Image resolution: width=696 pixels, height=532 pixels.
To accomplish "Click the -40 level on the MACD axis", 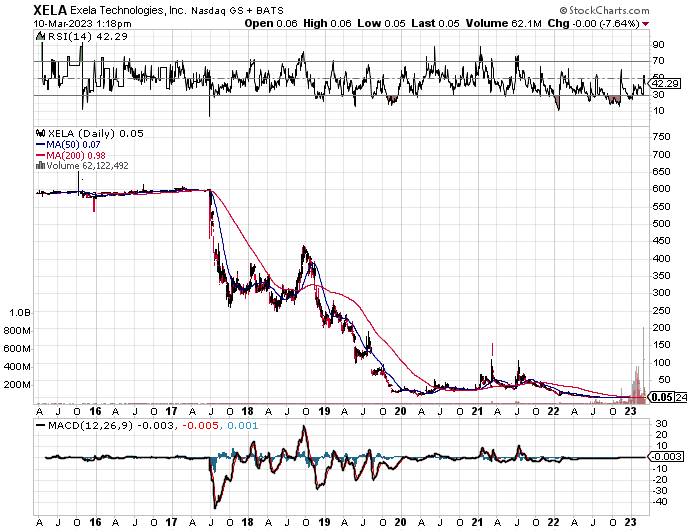I will pyautogui.click(x=659, y=502).
